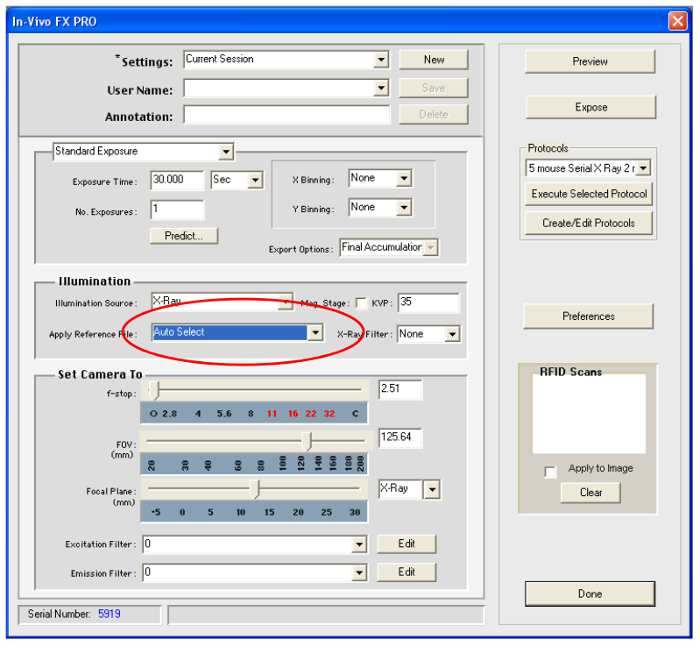Click the FOV value field showing 125.64
This screenshot has height=647, width=700.
[x=400, y=437]
